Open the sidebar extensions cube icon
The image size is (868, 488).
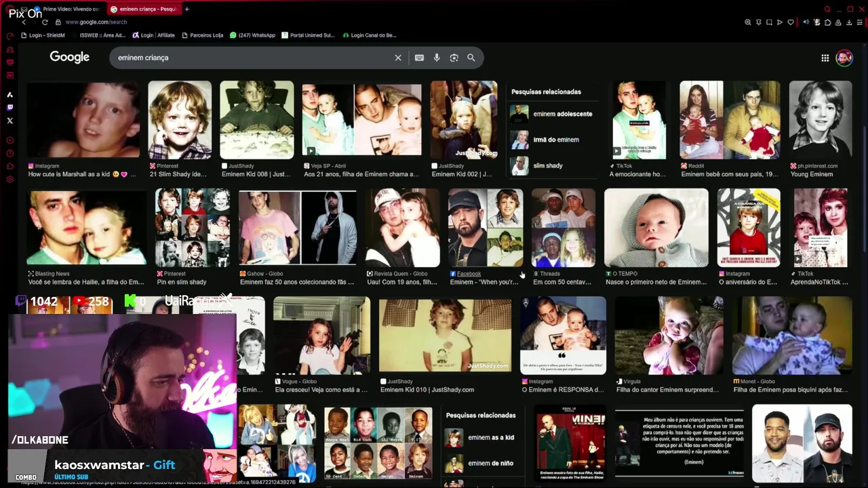[9, 166]
